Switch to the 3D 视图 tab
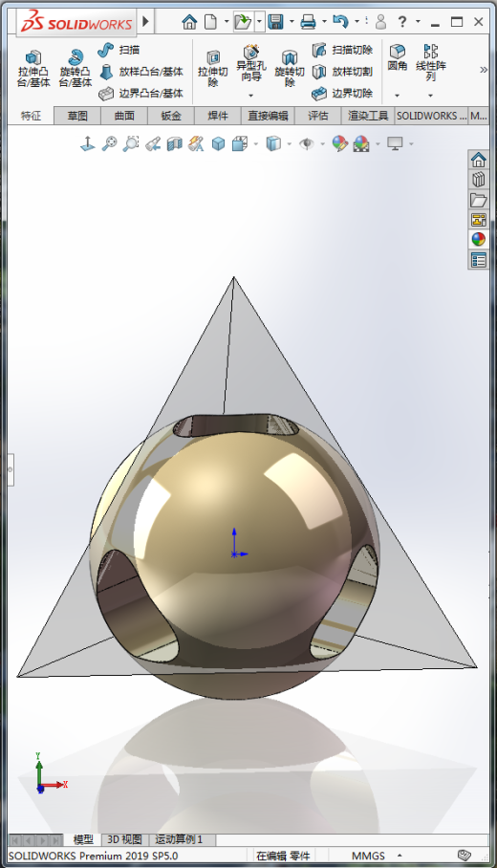Image resolution: width=497 pixels, height=868 pixels. 124,839
